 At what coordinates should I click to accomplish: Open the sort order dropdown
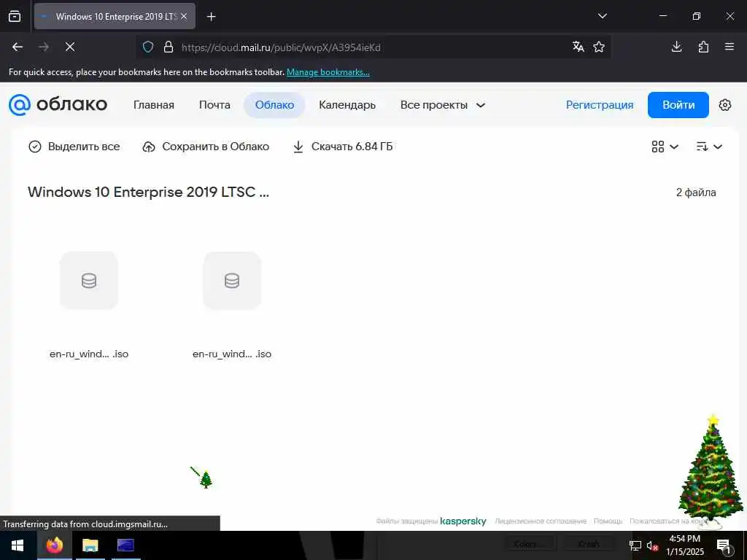tap(709, 147)
